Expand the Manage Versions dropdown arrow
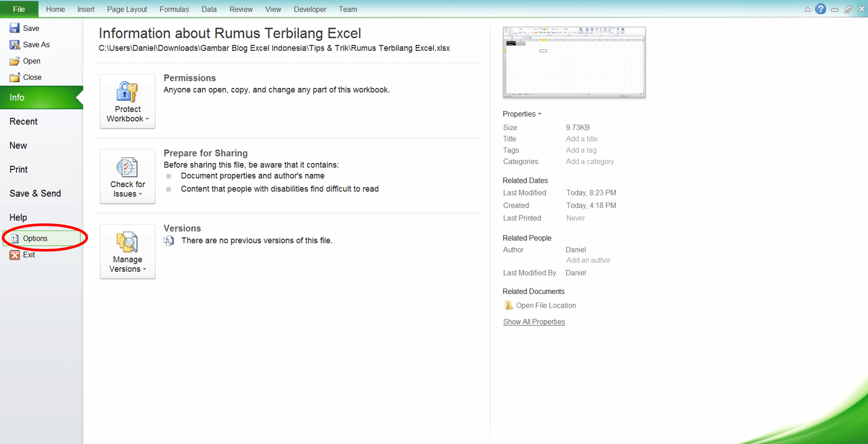The height and width of the screenshot is (444, 868). pos(145,269)
